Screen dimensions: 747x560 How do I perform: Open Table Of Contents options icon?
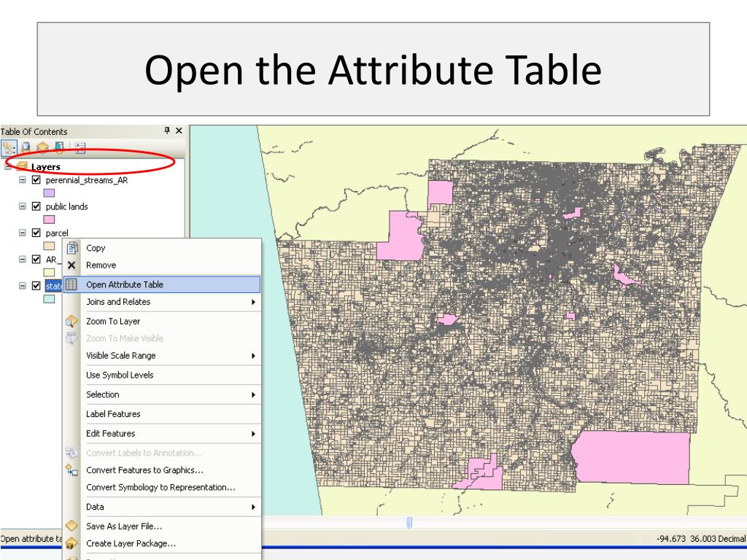coord(80,147)
